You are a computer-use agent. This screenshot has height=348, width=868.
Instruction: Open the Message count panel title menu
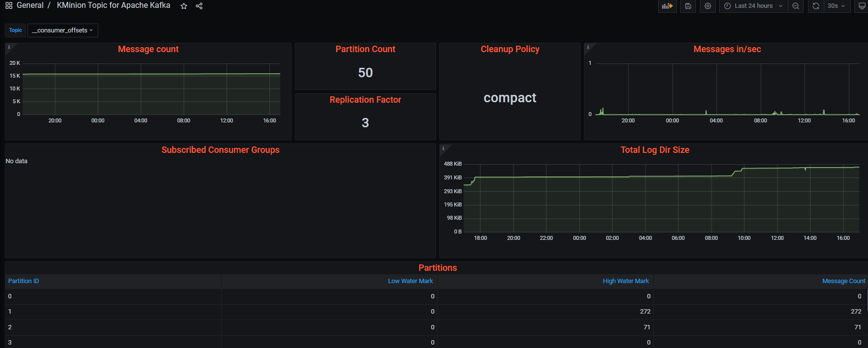(x=148, y=49)
